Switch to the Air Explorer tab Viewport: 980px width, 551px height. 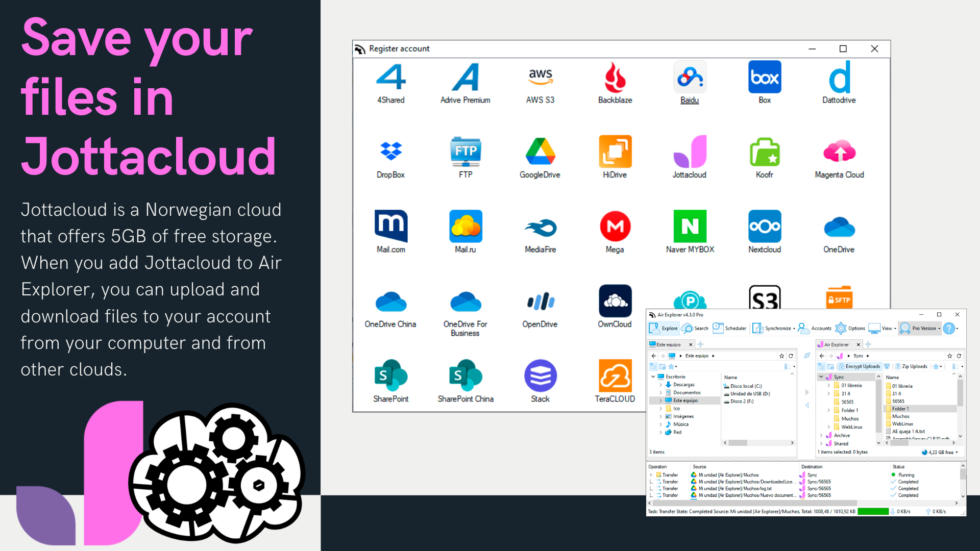(x=836, y=344)
